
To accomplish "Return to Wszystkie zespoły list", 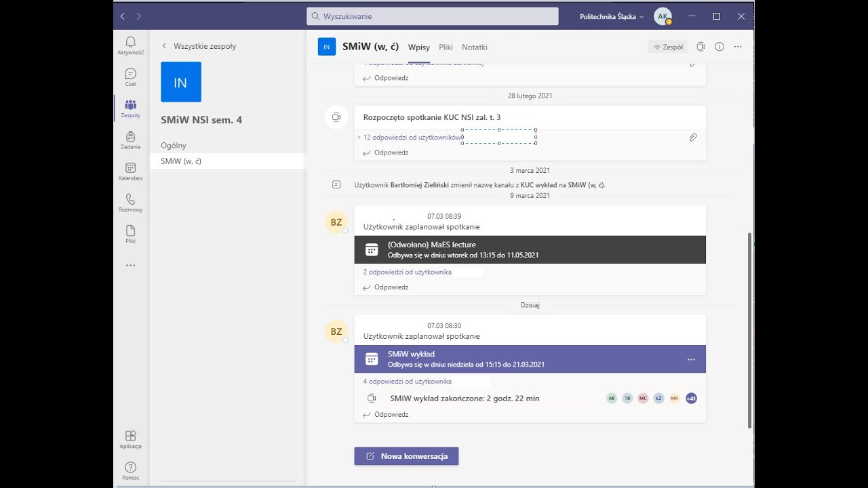I will [x=199, y=46].
